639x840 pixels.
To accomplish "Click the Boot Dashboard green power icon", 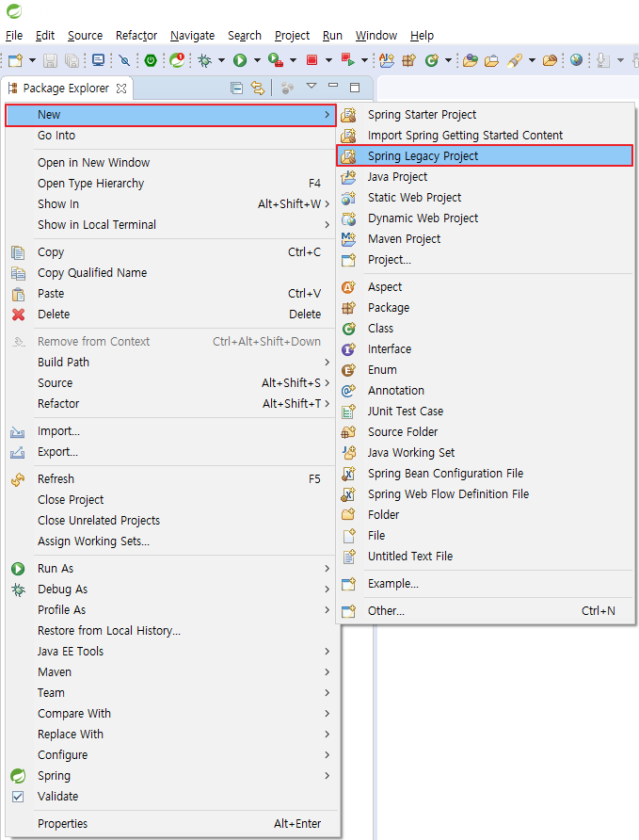I will (151, 60).
